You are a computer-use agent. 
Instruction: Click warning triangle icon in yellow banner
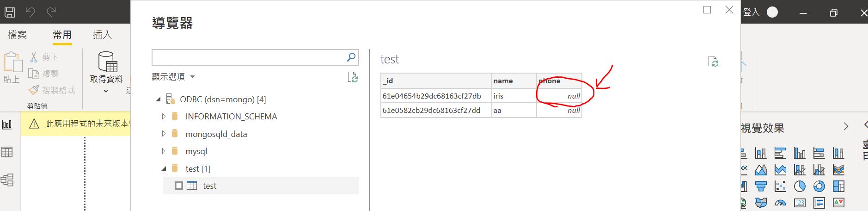(34, 124)
